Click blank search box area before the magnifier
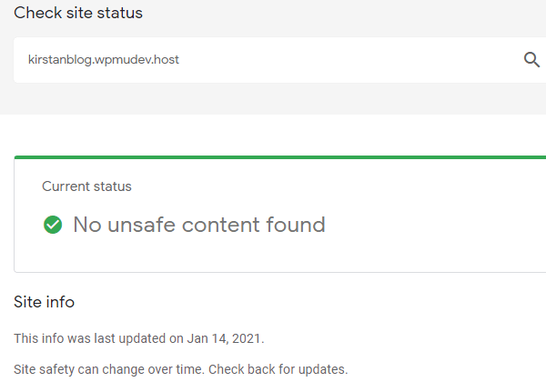This screenshot has width=546, height=392. (x=364, y=60)
